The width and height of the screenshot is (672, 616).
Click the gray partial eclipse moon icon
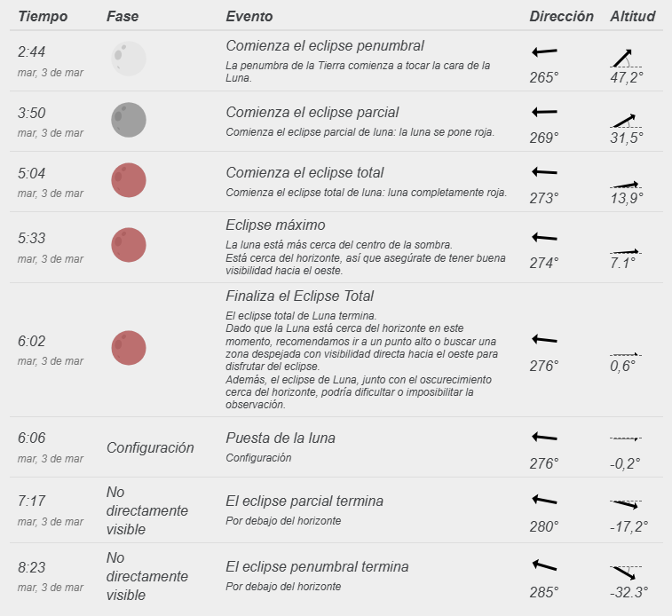128,119
